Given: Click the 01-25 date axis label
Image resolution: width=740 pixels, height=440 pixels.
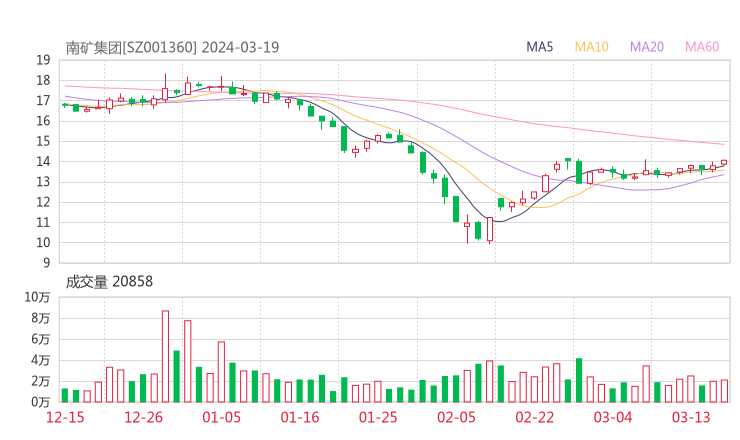Looking at the screenshot, I should click(378, 417).
